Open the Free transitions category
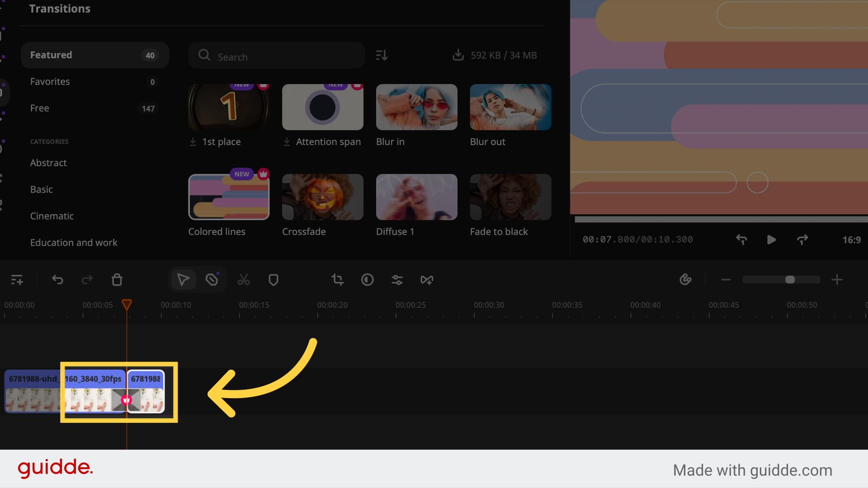This screenshot has height=488, width=868. click(39, 108)
